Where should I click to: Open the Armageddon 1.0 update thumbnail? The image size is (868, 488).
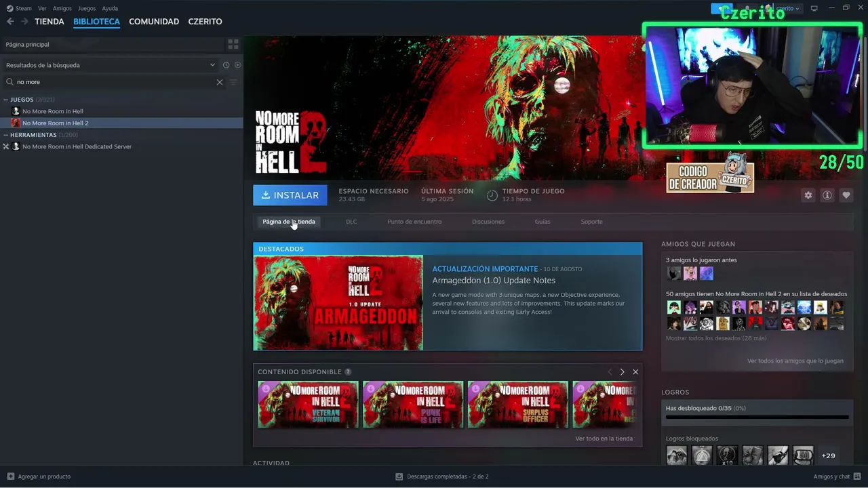pos(338,303)
